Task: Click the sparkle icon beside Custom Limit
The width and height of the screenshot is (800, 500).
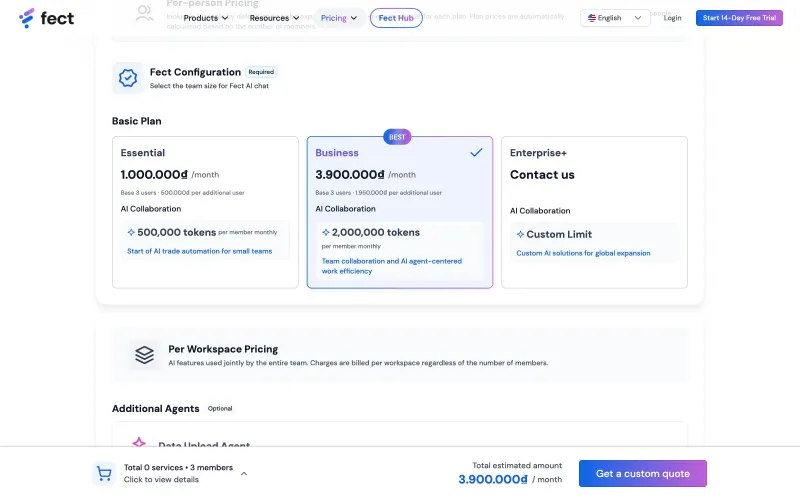Action: [x=520, y=234]
